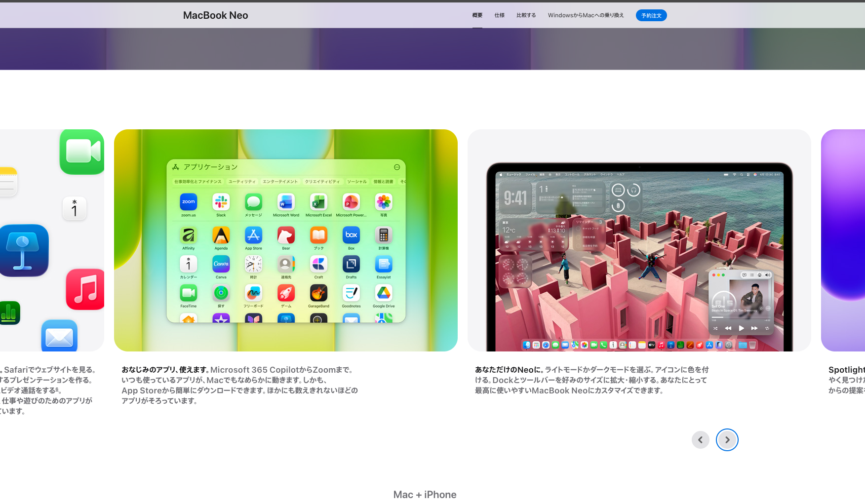
Task: Select the Microsoft Word icon
Action: [x=286, y=202]
